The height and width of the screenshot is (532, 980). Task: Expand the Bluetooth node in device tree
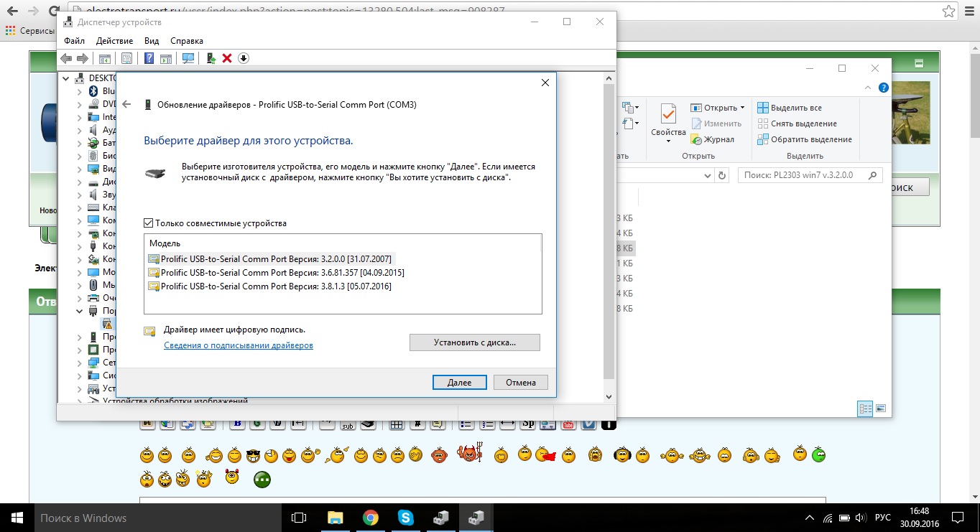[x=80, y=91]
